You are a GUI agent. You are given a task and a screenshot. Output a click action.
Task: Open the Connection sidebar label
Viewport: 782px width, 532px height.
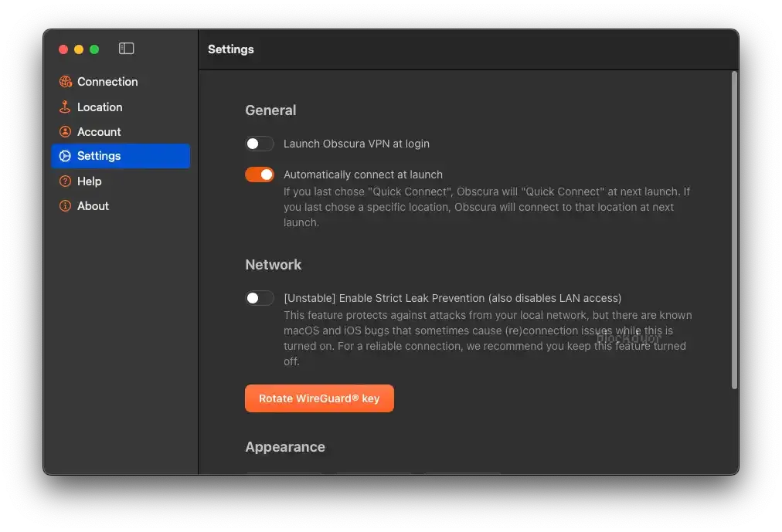tap(107, 82)
